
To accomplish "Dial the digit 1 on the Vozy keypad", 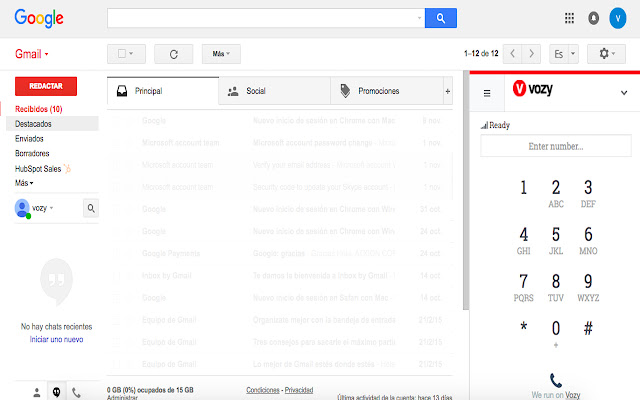I will [x=523, y=188].
